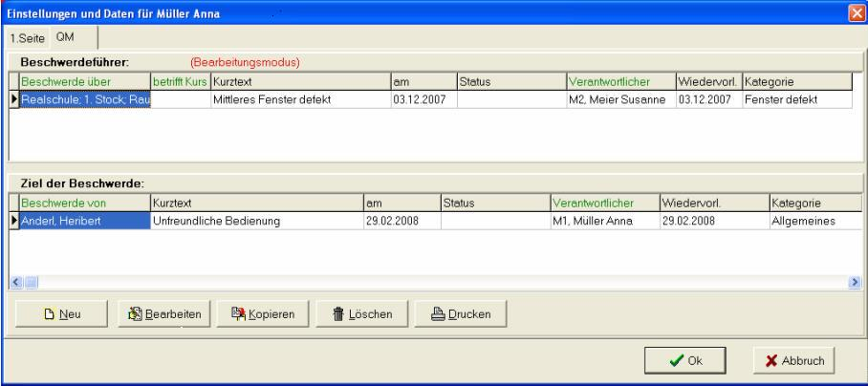Select cell 'Allgemeines' in Kategorie column
Image resolution: width=868 pixels, height=386 pixels.
816,221
